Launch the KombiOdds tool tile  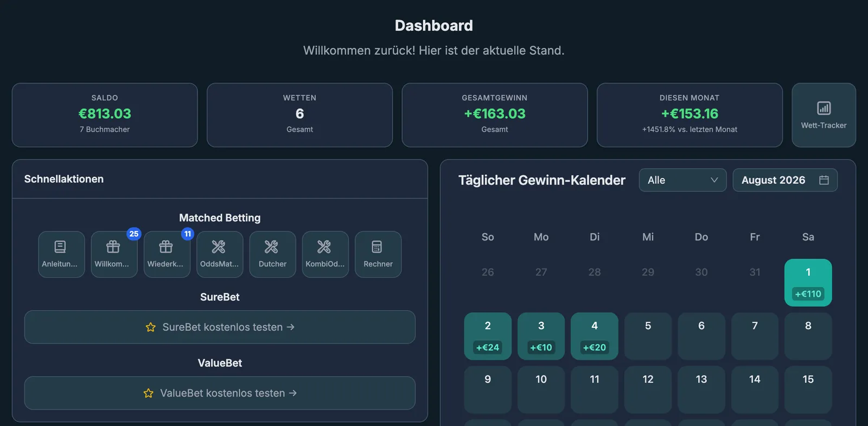pos(325,255)
